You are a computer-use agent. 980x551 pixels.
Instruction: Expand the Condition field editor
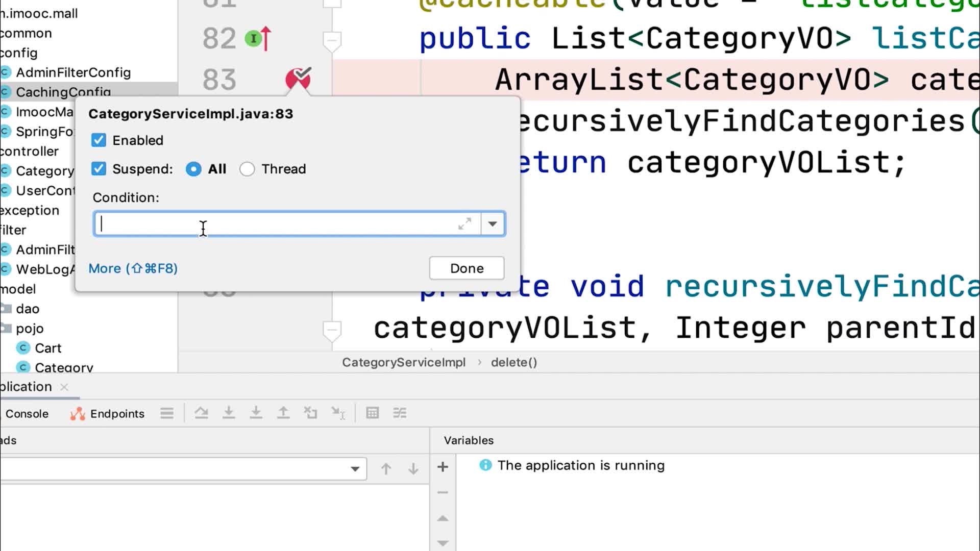(x=464, y=224)
